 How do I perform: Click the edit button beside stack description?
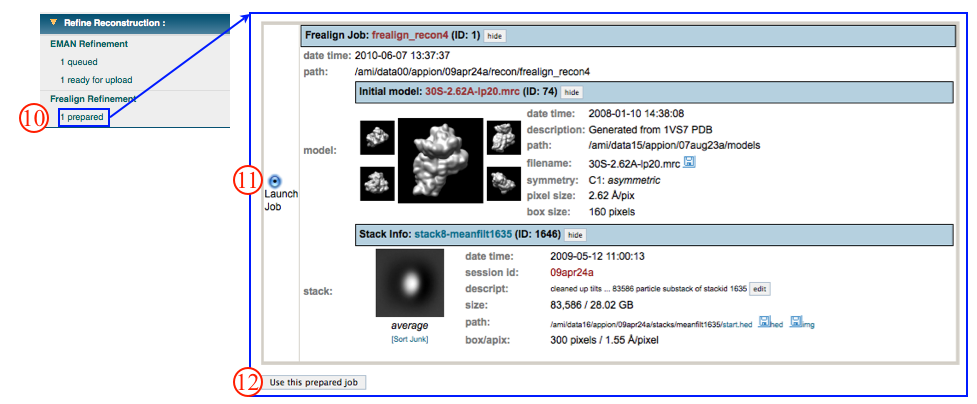tap(760, 288)
